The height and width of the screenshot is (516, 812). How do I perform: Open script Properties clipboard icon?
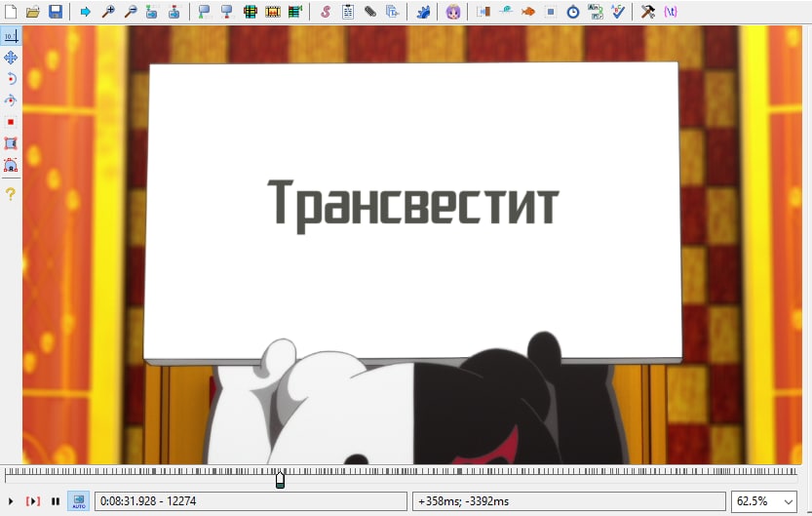click(x=348, y=12)
